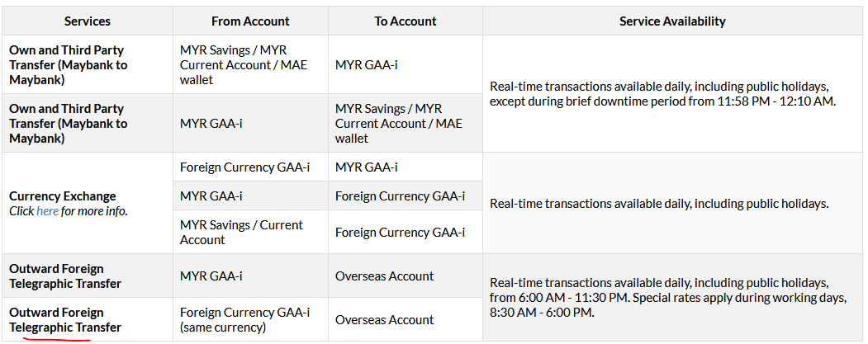Select the second Own and Third Party Transfer cell
This screenshot has height=344, width=868.
click(69, 124)
